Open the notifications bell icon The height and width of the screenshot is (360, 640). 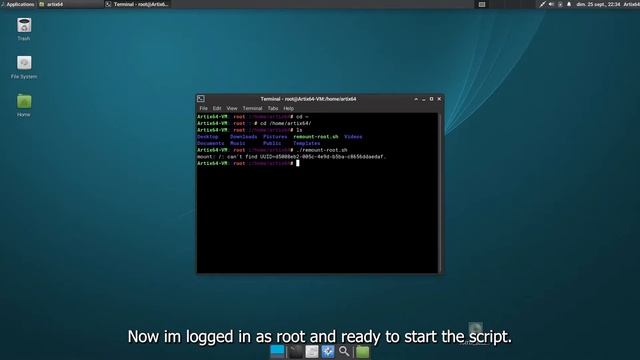[x=569, y=4]
